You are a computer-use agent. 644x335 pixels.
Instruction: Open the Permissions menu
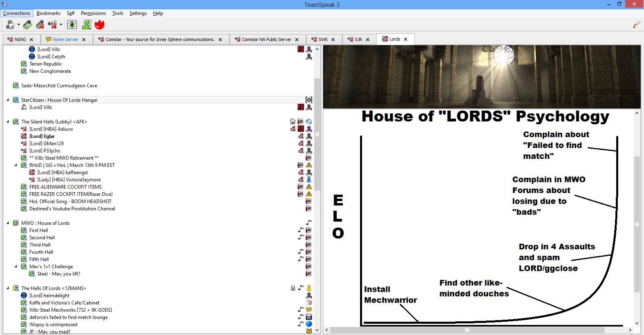pos(93,13)
